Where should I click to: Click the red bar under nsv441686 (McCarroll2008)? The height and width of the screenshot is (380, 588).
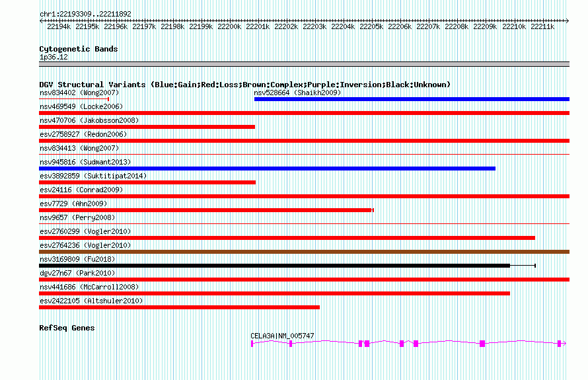click(274, 293)
